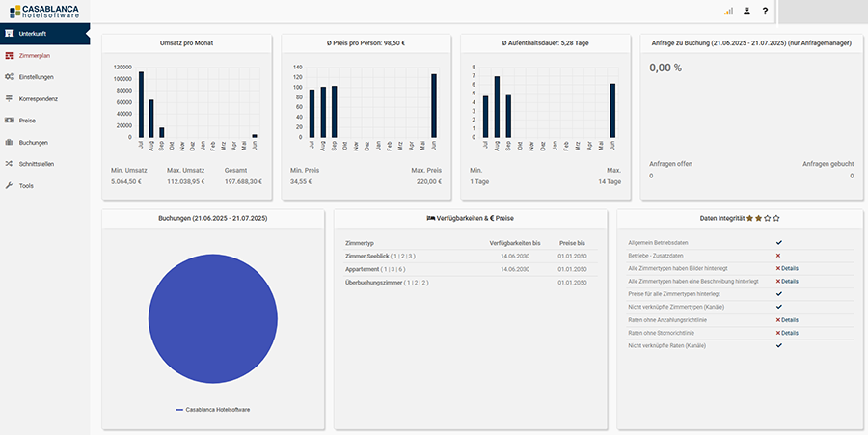The height and width of the screenshot is (435, 868).
Task: Click the question mark help icon
Action: pyautogui.click(x=765, y=12)
